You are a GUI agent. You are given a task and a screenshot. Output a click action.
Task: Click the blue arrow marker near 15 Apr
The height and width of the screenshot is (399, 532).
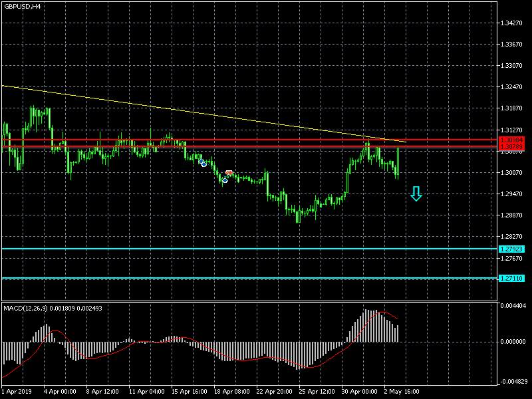pos(202,162)
